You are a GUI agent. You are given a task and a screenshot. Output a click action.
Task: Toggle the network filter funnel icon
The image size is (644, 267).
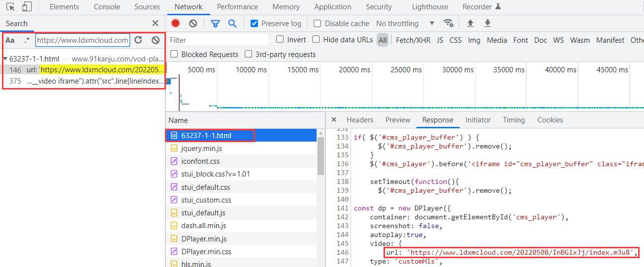[215, 23]
